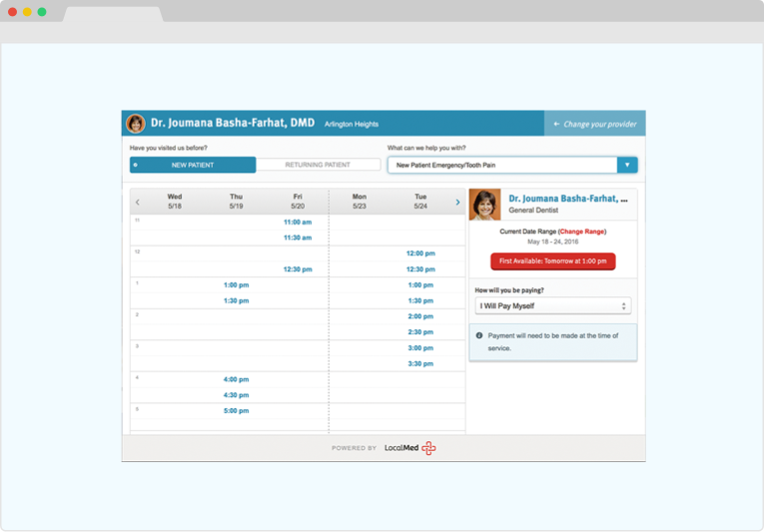Click the Thu 5/19 column header
Image resolution: width=764 pixels, height=532 pixels.
[237, 202]
